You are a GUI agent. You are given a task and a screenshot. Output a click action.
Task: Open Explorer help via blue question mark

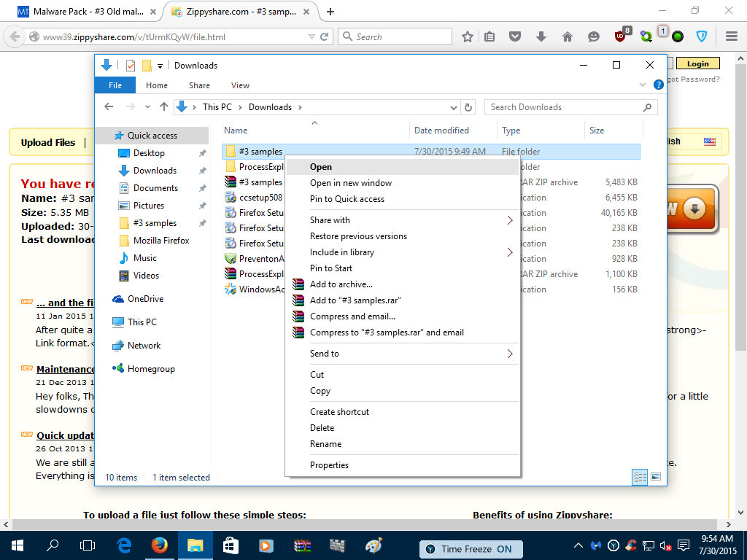coord(658,85)
